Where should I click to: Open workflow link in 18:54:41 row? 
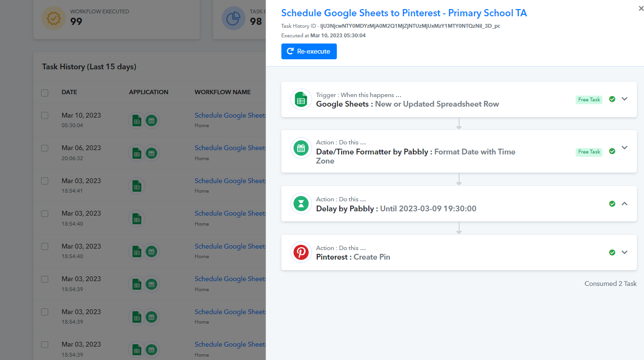(230, 181)
